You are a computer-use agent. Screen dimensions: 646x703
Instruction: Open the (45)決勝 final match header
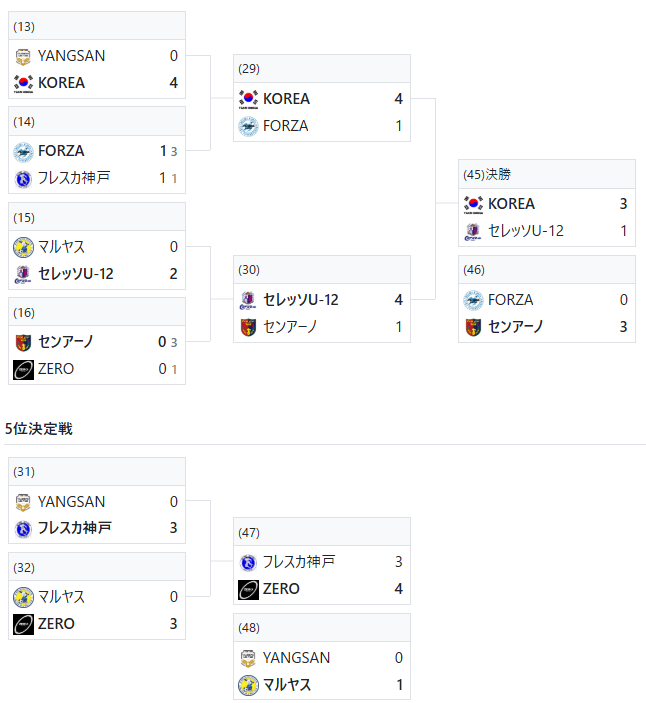(x=547, y=174)
